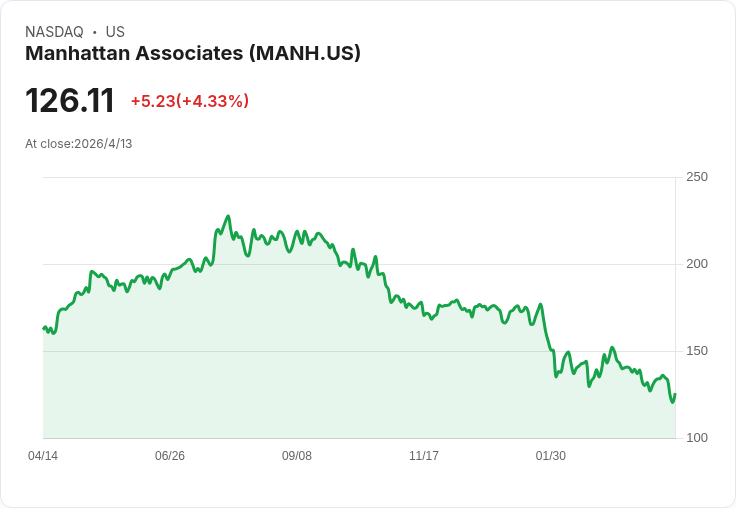Click the +5.23(+4.33%) price change

(x=190, y=101)
